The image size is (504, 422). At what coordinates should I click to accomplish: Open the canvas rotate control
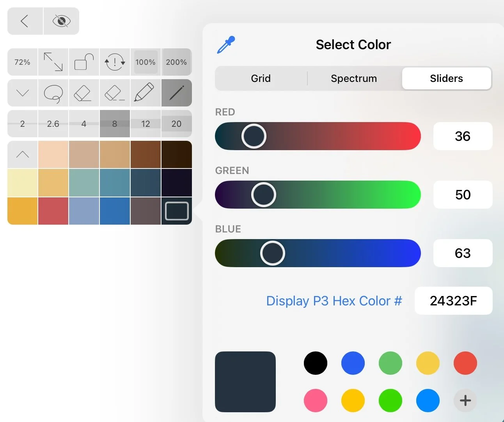(115, 62)
